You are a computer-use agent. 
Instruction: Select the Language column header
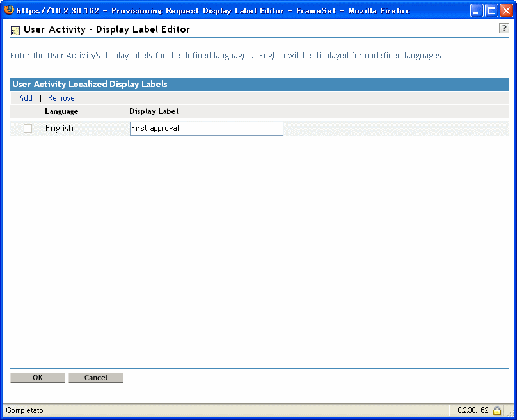click(61, 111)
